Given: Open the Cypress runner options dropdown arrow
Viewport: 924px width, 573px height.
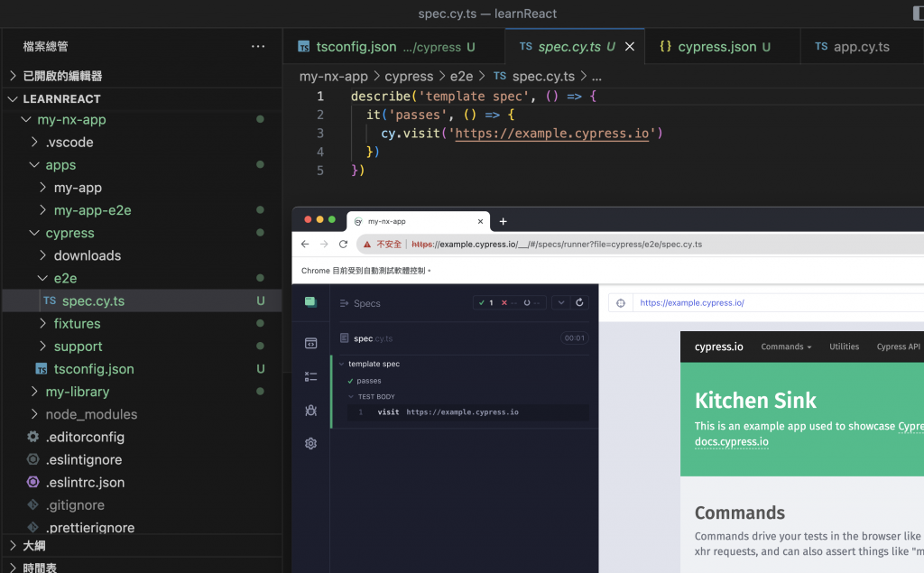Looking at the screenshot, I should [x=561, y=302].
